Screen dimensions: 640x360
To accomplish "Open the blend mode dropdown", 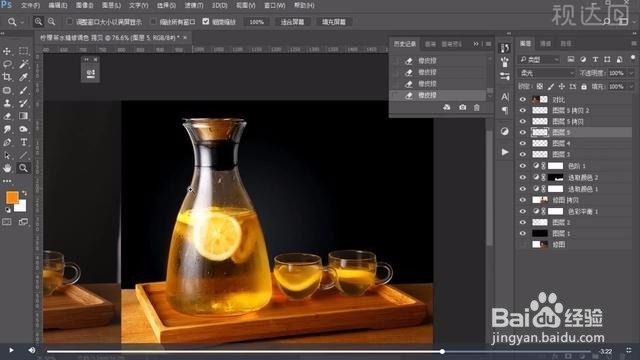I will (546, 73).
